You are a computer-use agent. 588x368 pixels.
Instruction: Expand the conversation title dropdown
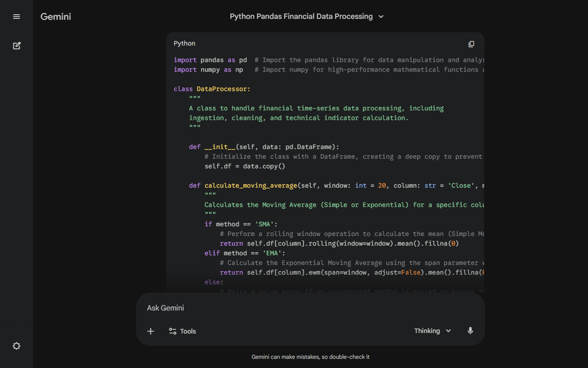381,17
